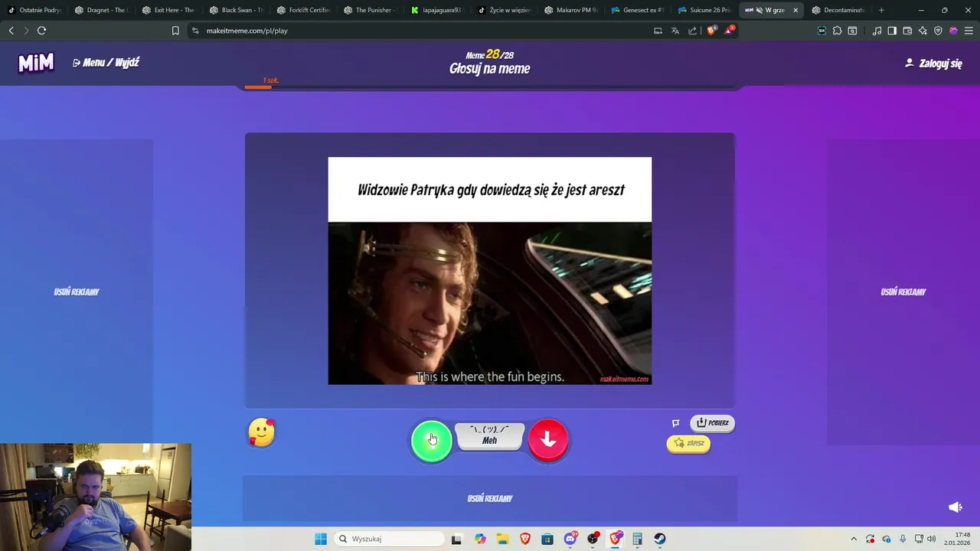Viewport: 980px width, 551px height.
Task: Switch to Dragnet tab
Action: 101,10
